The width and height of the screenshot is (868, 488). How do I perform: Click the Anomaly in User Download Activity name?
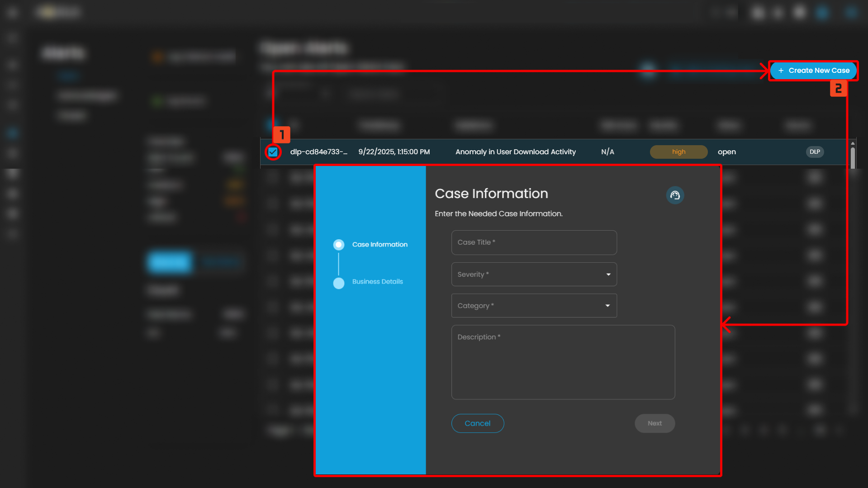point(515,152)
